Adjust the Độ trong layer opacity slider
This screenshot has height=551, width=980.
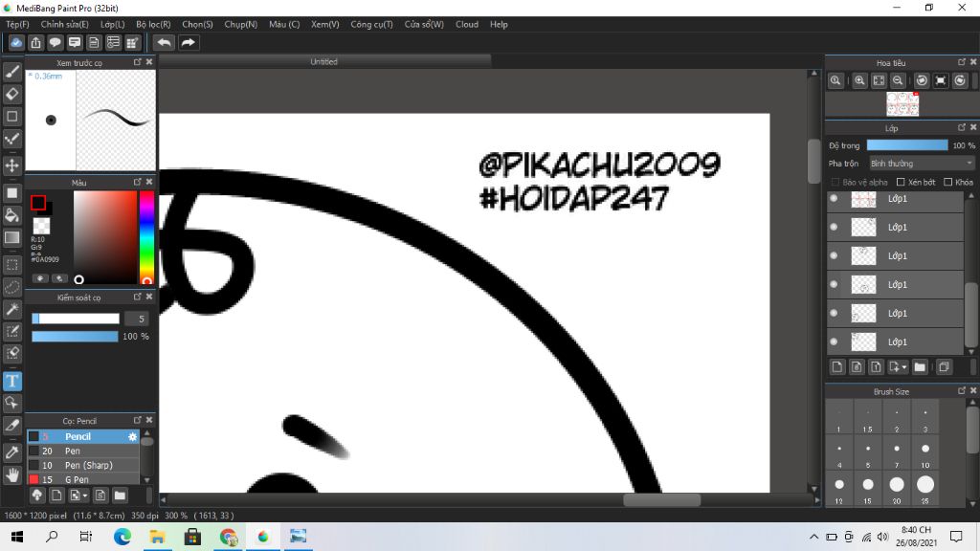(907, 145)
